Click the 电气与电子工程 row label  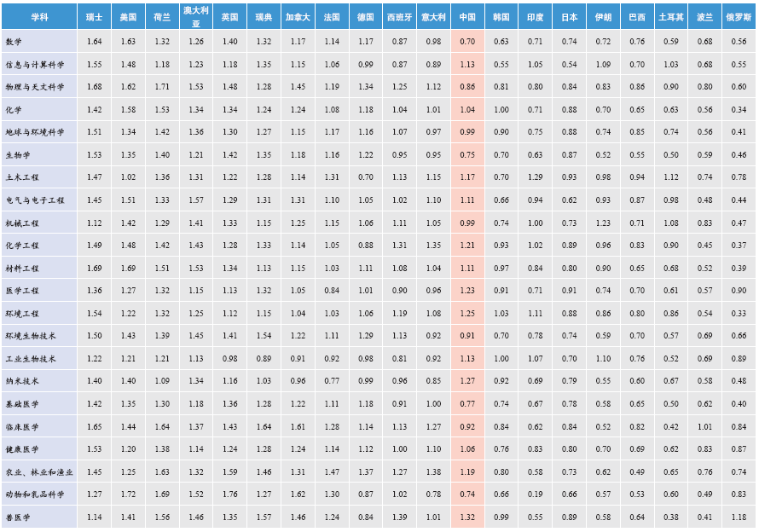[34, 200]
